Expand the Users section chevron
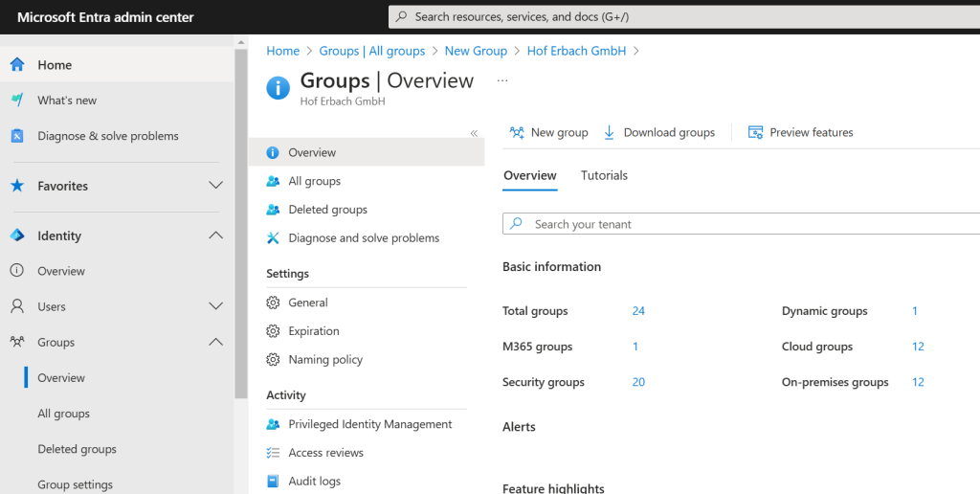 click(x=215, y=305)
